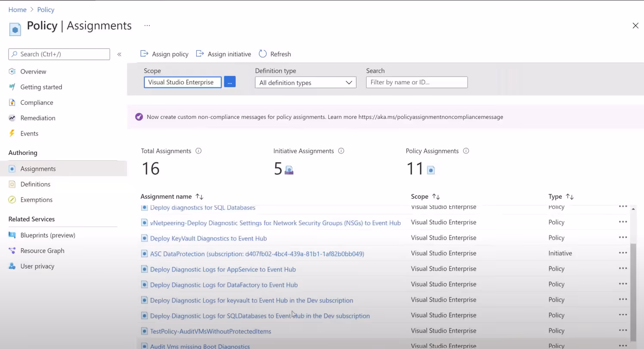Click the Overview icon in sidebar
Image resolution: width=644 pixels, height=349 pixels.
pyautogui.click(x=12, y=71)
